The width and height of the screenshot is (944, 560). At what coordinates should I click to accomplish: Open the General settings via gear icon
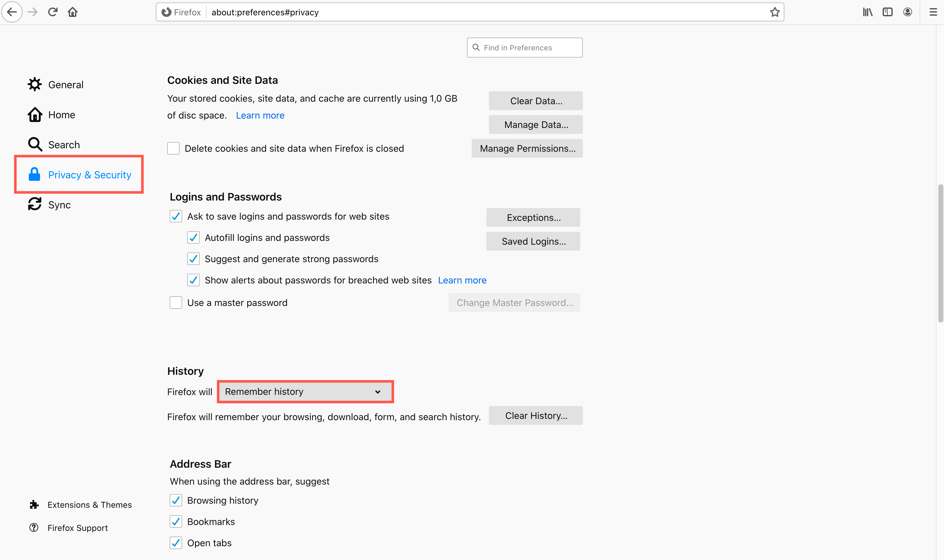point(34,84)
